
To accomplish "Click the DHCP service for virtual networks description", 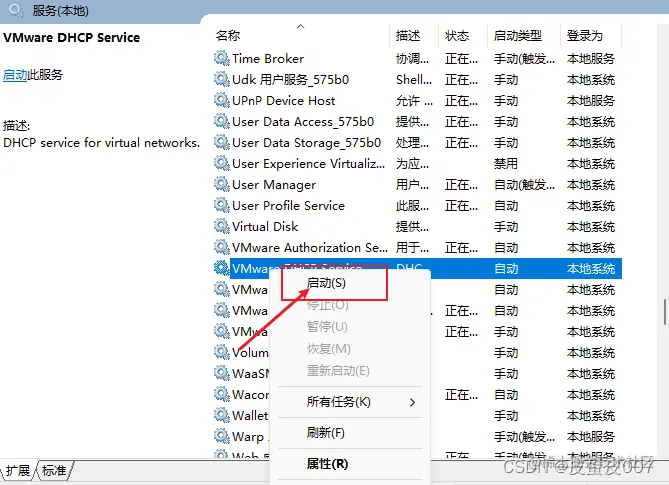I will pyautogui.click(x=102, y=142).
